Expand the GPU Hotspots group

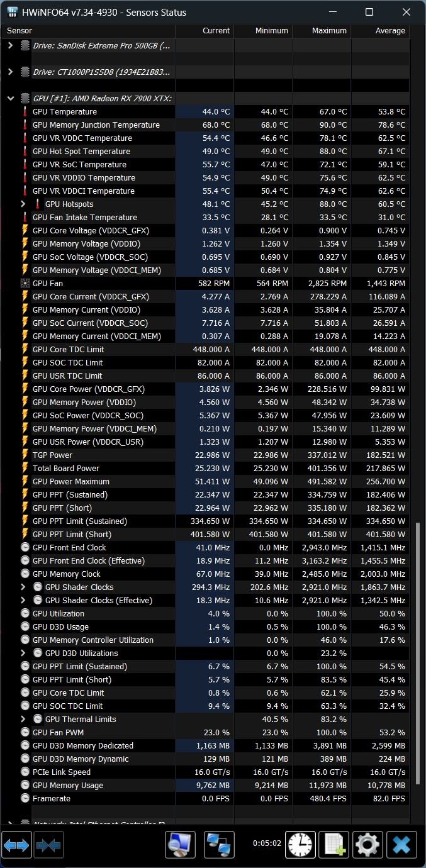point(23,204)
